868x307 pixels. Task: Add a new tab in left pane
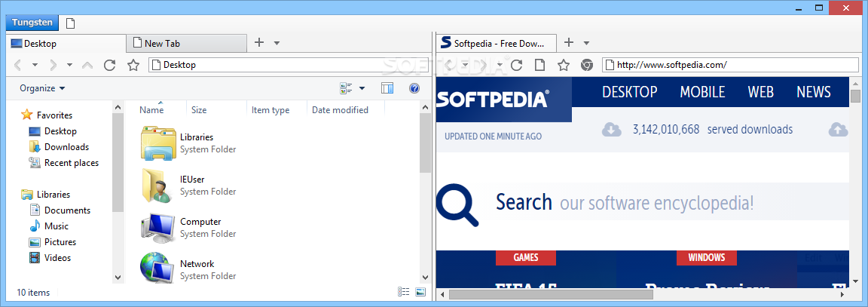[x=258, y=43]
